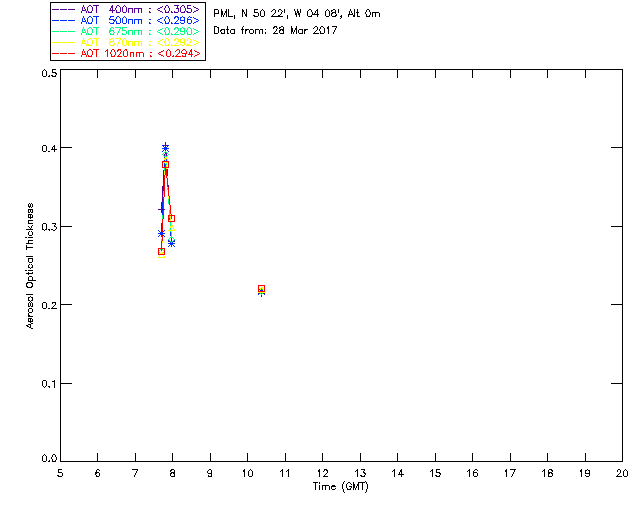Click the 0.1 y-axis tick label
Viewport: 640px width, 512px height.
(49, 384)
